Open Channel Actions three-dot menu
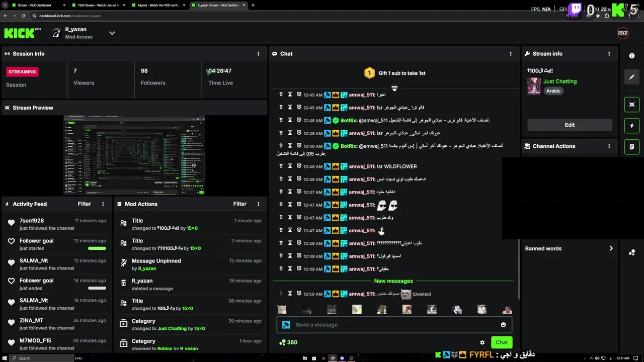Viewport: 644px width, 362px height. (x=609, y=146)
